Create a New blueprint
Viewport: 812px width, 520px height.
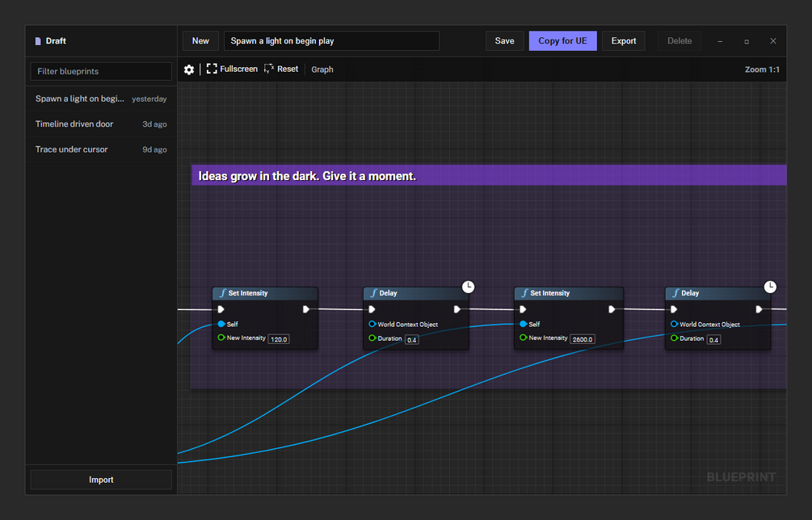pyautogui.click(x=200, y=41)
